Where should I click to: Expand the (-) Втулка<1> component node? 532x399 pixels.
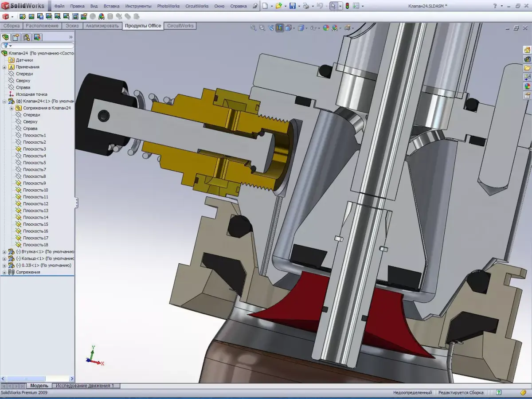point(4,251)
